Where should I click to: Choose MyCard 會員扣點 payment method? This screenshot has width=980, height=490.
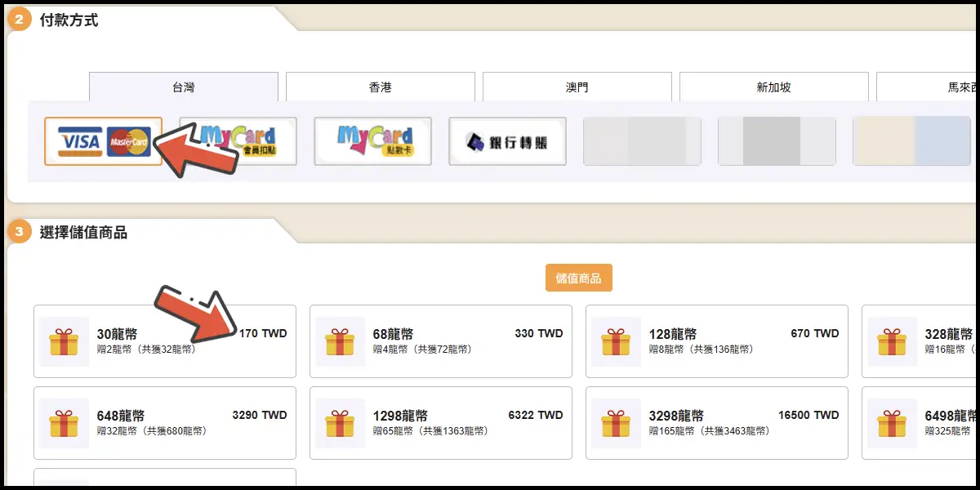238,141
